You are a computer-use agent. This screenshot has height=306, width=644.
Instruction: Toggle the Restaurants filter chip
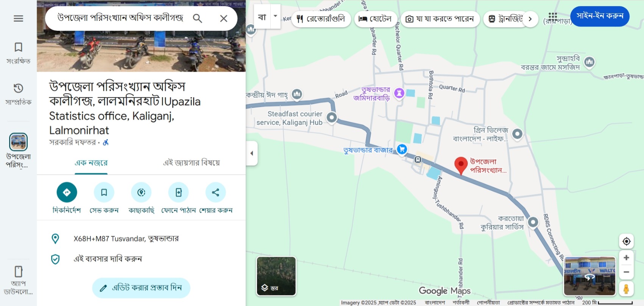tap(321, 19)
